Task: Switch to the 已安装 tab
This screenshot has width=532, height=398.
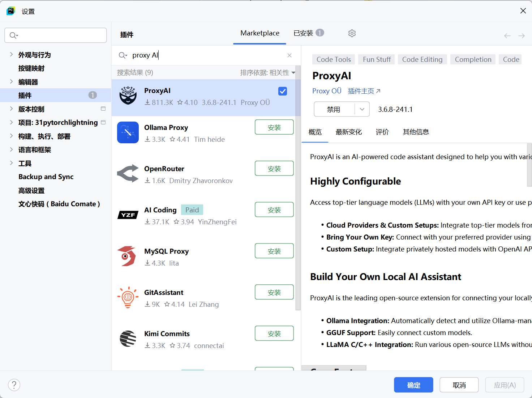Action: (x=309, y=33)
